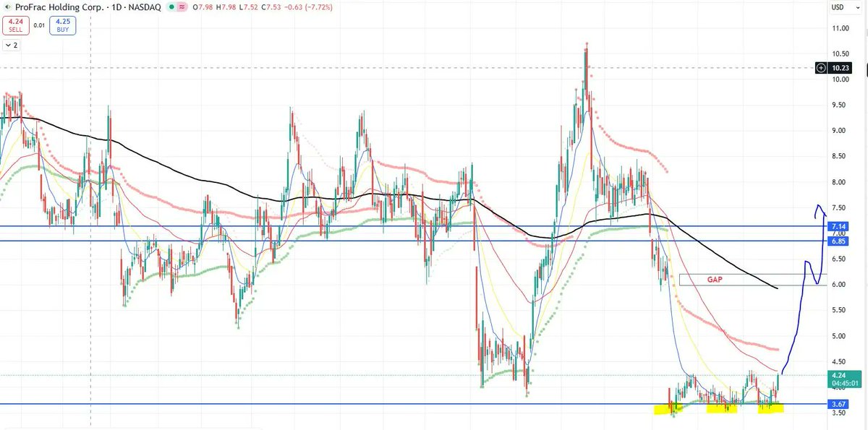Click the symbol logo left of ProFrac title

coord(7,7)
